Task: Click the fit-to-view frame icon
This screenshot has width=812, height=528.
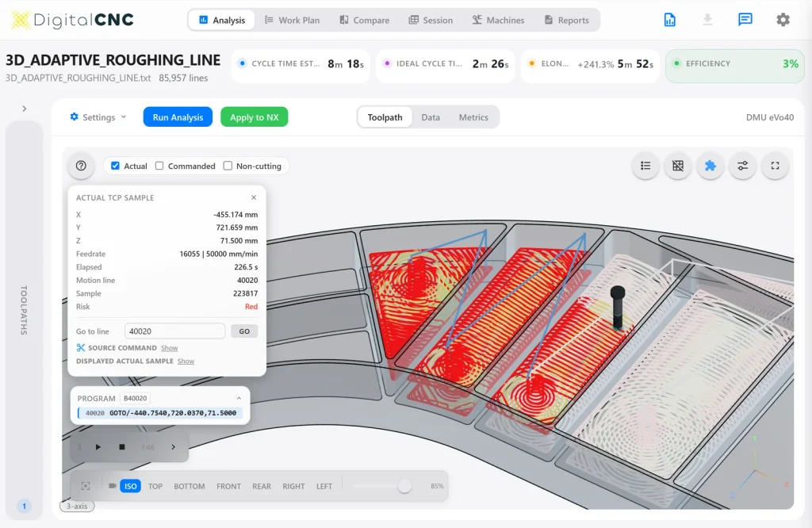Action: click(x=86, y=486)
